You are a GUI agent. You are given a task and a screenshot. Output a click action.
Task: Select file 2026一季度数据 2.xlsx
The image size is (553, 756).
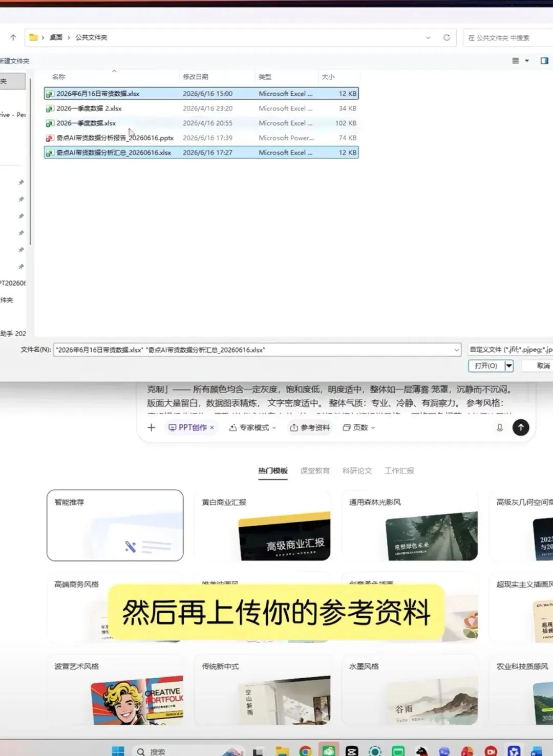(201, 109)
